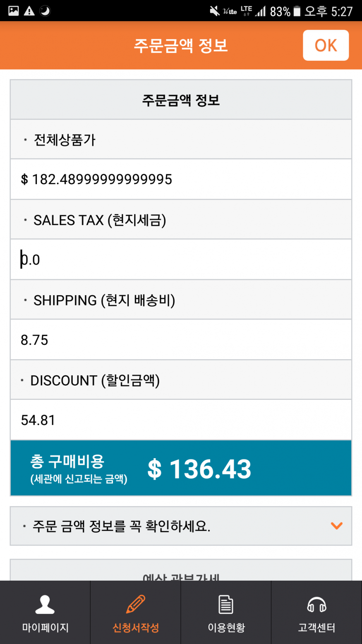Tap the SHIPPING cost input field

pos(181,340)
